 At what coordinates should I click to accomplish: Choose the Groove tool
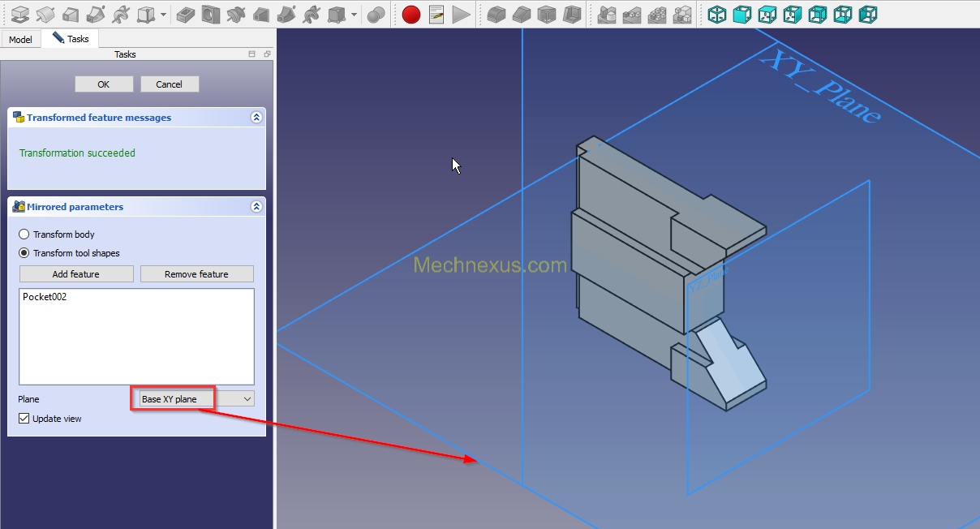(x=236, y=14)
